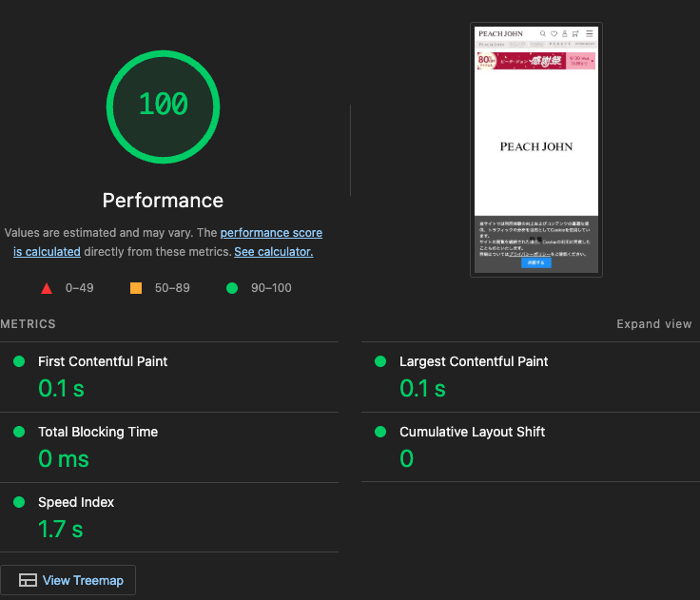Click the Total Blocking Time label
Viewport: 700px width, 600px height.
[98, 432]
